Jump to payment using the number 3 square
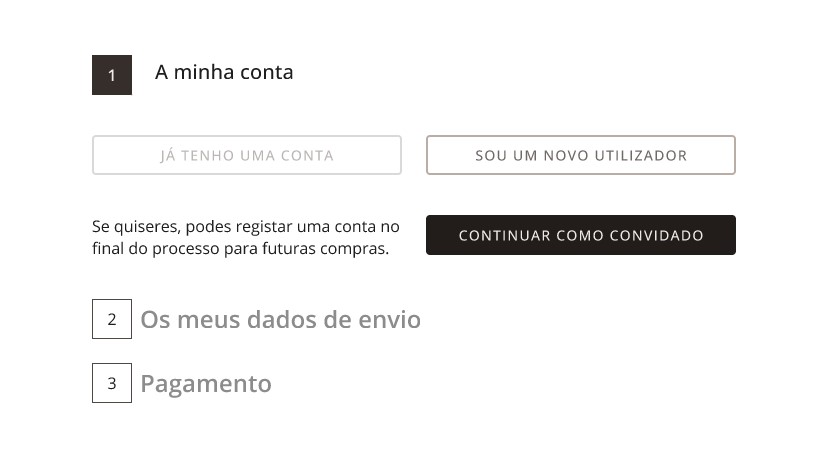This screenshot has width=834, height=453. point(112,383)
